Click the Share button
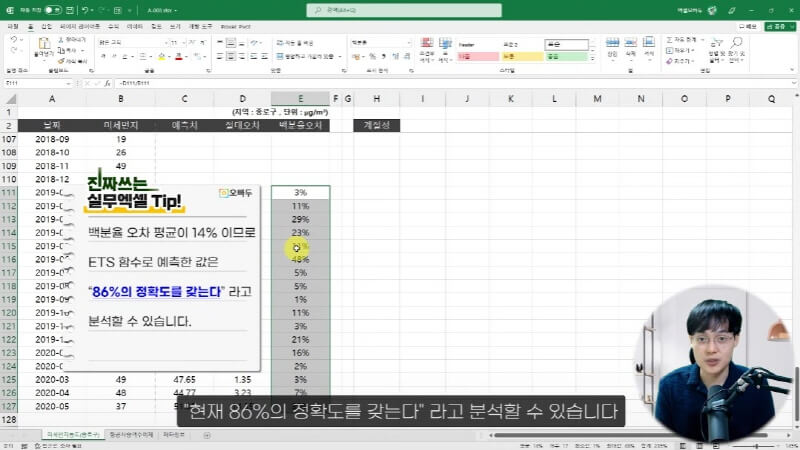The image size is (800, 450). click(x=780, y=26)
